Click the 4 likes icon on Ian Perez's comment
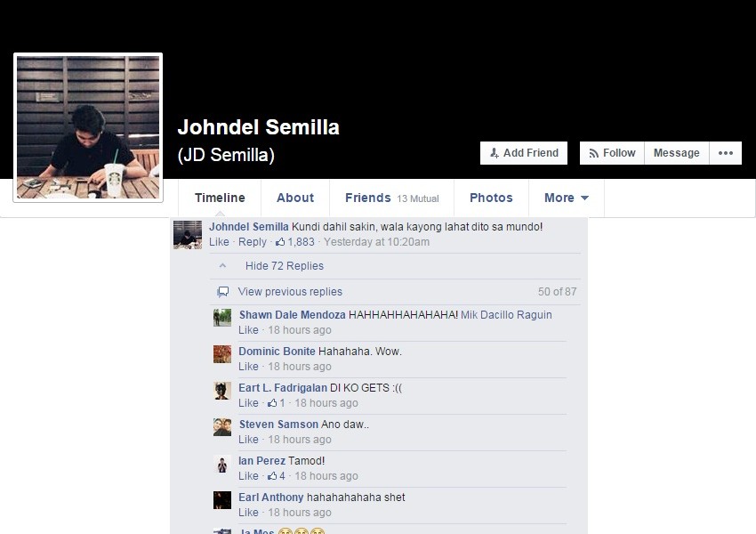The height and width of the screenshot is (534, 756). point(272,476)
